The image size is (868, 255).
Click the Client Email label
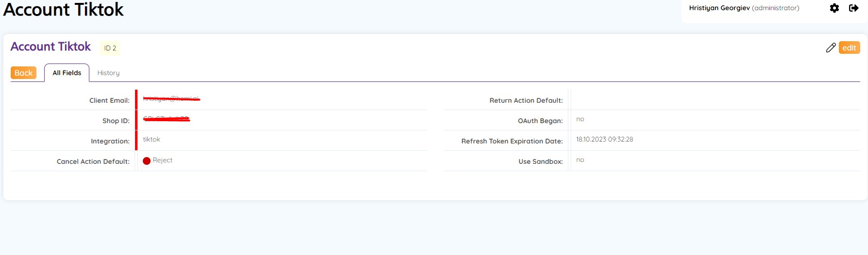109,100
